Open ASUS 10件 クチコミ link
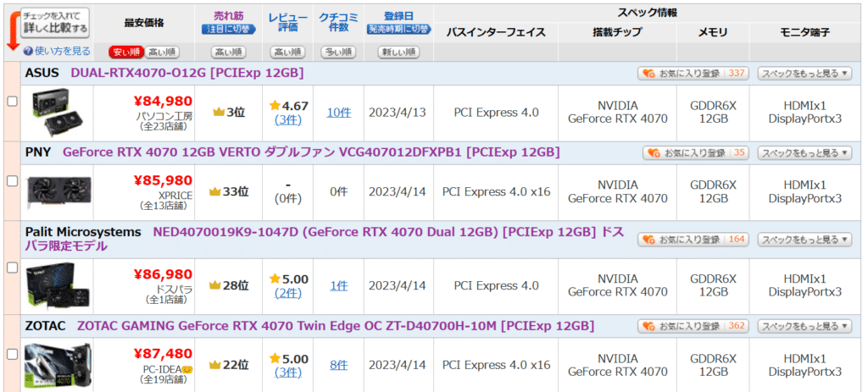The image size is (868, 392). click(339, 113)
